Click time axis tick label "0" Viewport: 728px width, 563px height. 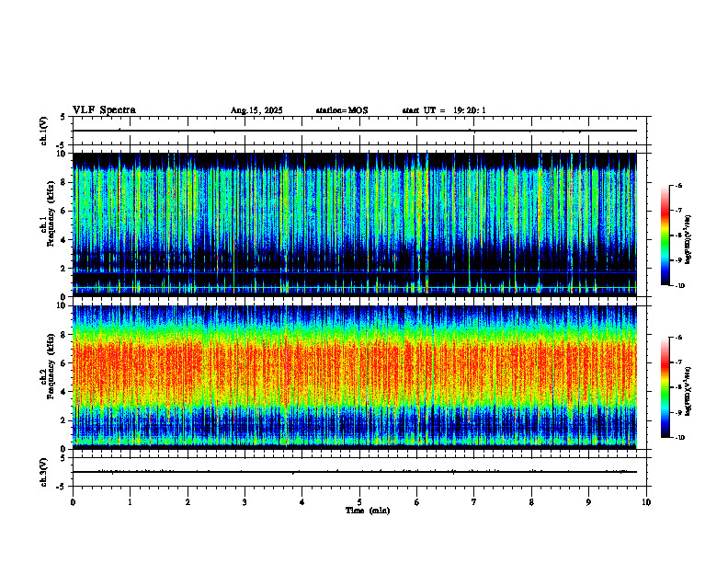[x=73, y=502]
